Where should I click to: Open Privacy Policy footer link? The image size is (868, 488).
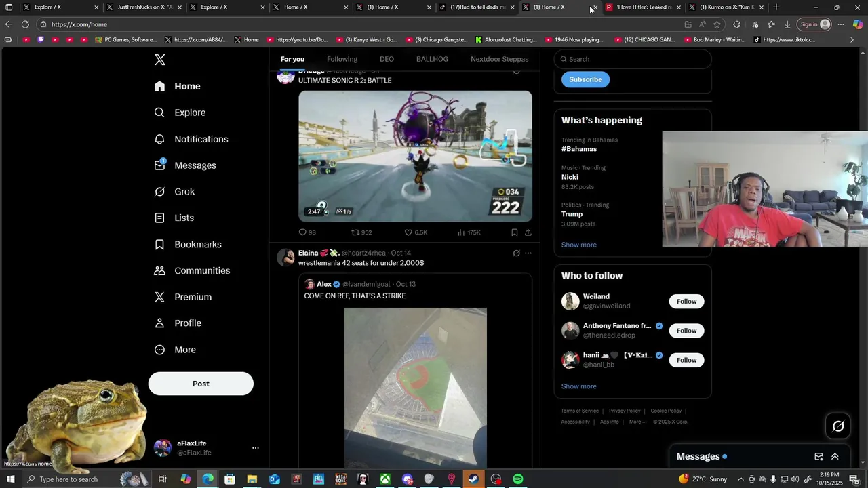click(625, 411)
